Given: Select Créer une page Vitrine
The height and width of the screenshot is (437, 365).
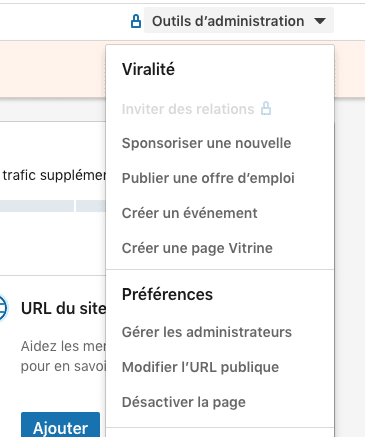Looking at the screenshot, I should (x=197, y=248).
